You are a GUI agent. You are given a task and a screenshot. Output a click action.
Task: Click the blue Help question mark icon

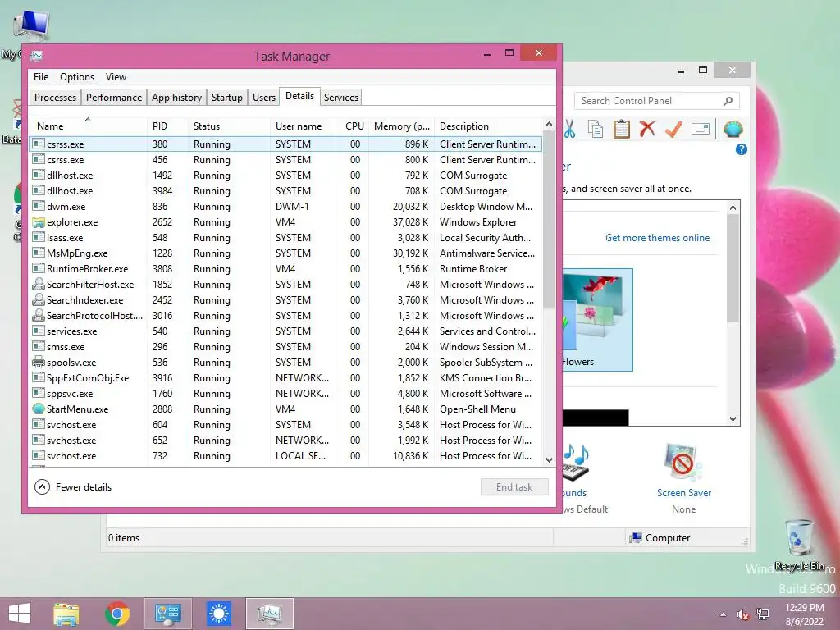741,149
